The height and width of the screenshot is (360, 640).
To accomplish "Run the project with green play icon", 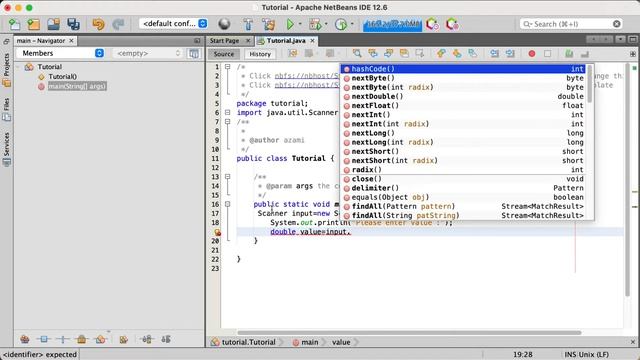I will [x=290, y=24].
